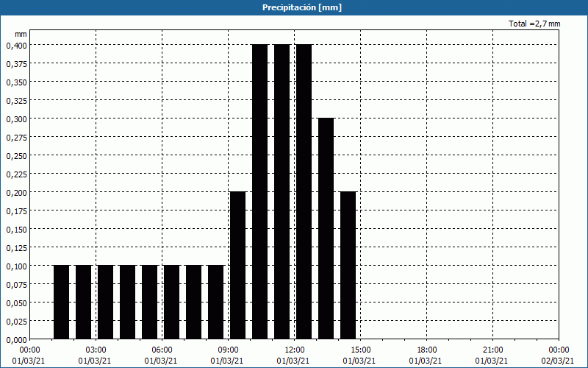588x368 pixels.
Task: Select the 0,300 y-axis label
Action: click(x=17, y=118)
